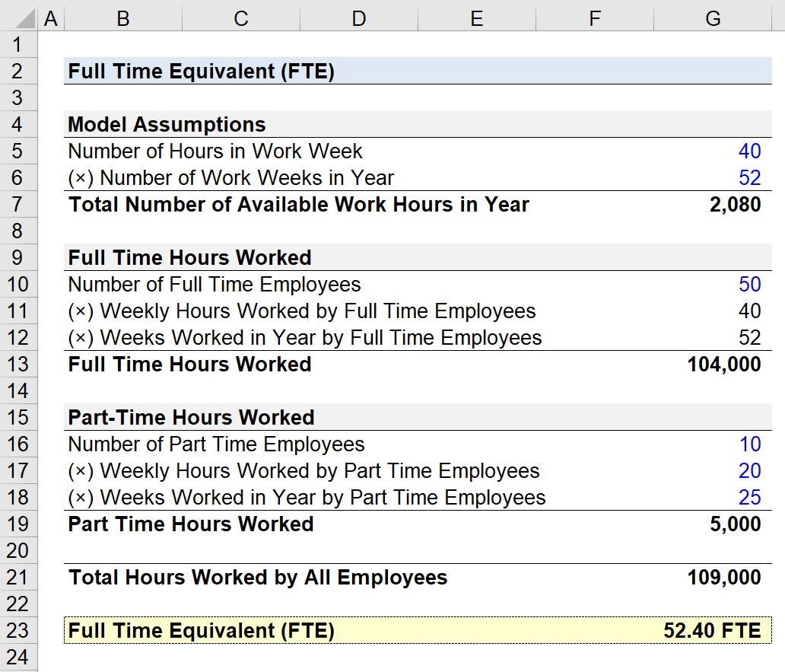
Task: Click the 40 hours in work week cell
Action: [x=713, y=151]
